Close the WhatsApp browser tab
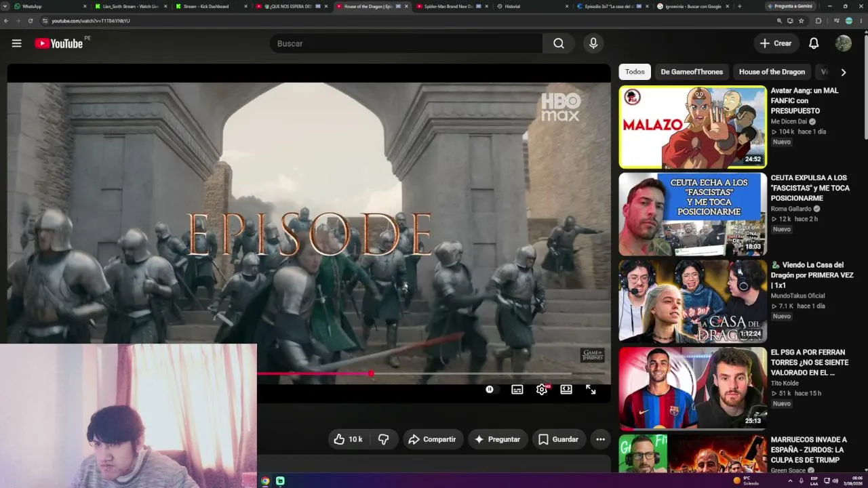 85,6
